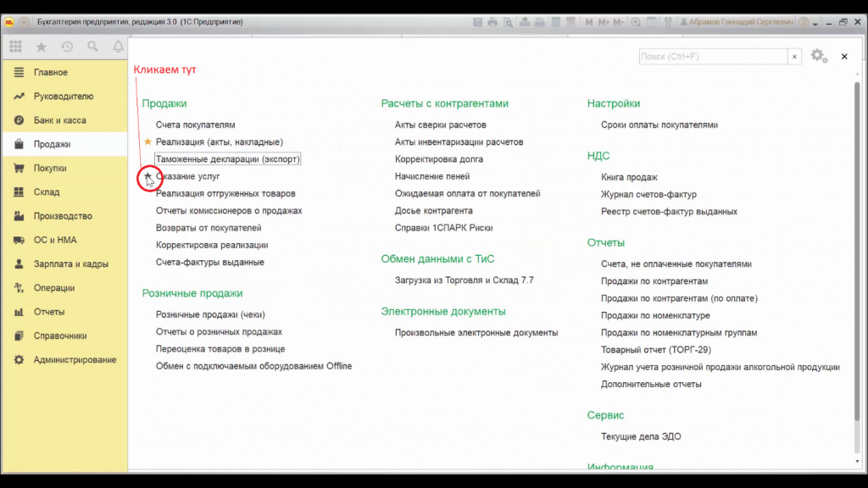The height and width of the screenshot is (488, 868).
Task: Open Счета покупателям link
Action: pos(195,125)
